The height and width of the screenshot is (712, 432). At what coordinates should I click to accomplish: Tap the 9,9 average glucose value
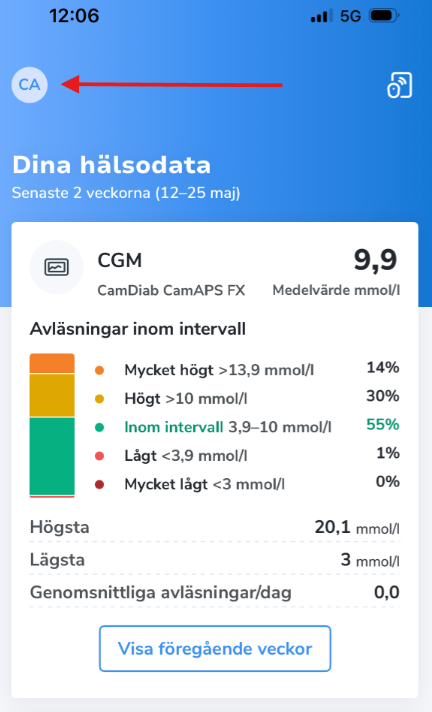375,261
